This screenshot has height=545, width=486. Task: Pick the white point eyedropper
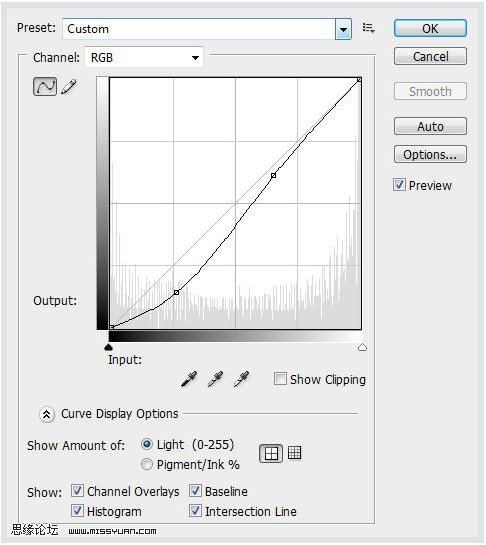tap(241, 379)
